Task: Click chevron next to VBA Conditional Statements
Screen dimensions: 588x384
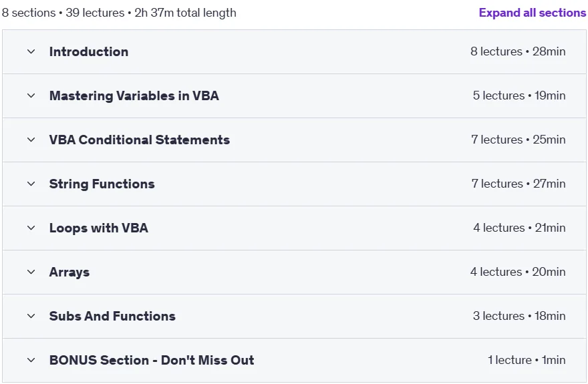Action: (x=31, y=140)
